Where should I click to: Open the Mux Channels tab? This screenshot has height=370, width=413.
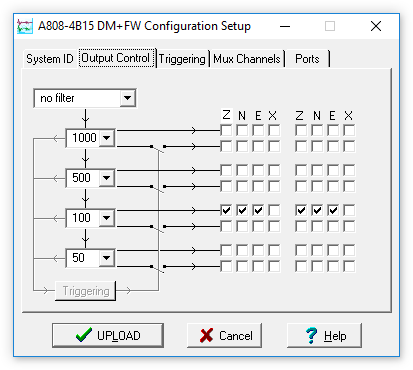pos(247,59)
